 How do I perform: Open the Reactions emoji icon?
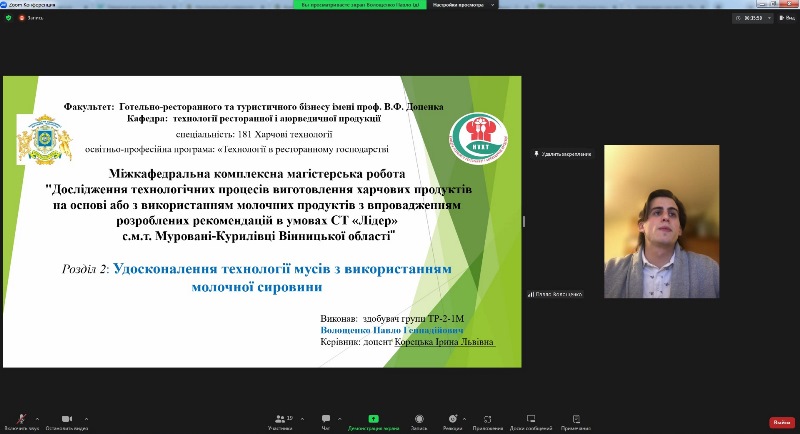click(453, 419)
